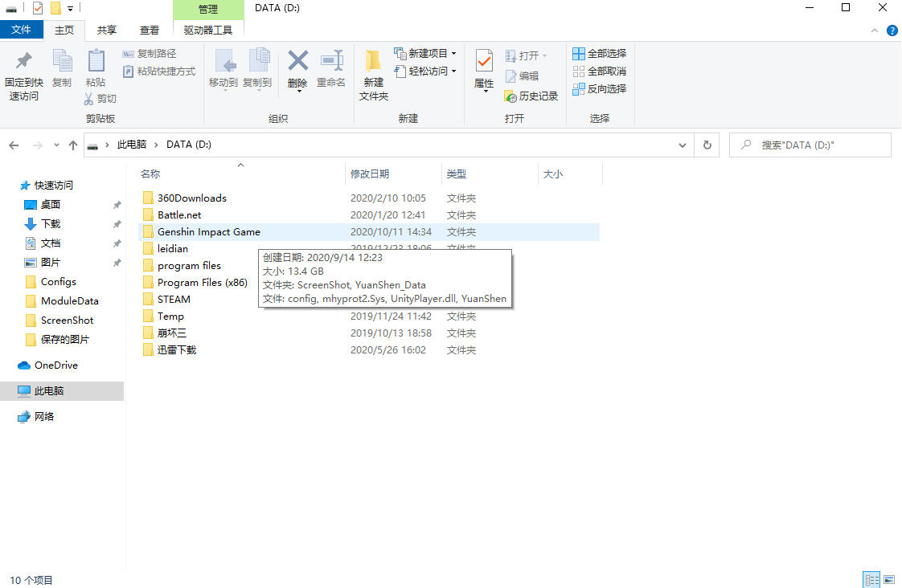Switch to the details view icon

pos(871,579)
